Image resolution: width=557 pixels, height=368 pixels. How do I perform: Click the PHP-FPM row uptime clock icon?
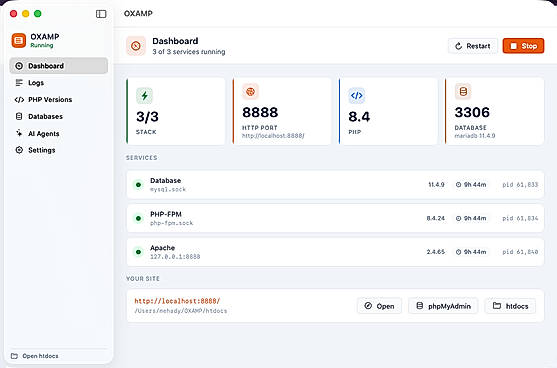(459, 218)
